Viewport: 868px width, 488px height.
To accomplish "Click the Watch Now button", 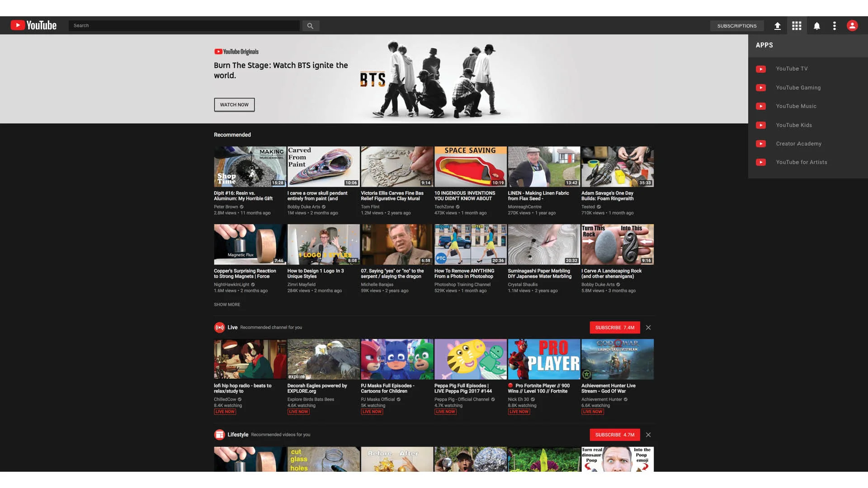I will pos(234,105).
